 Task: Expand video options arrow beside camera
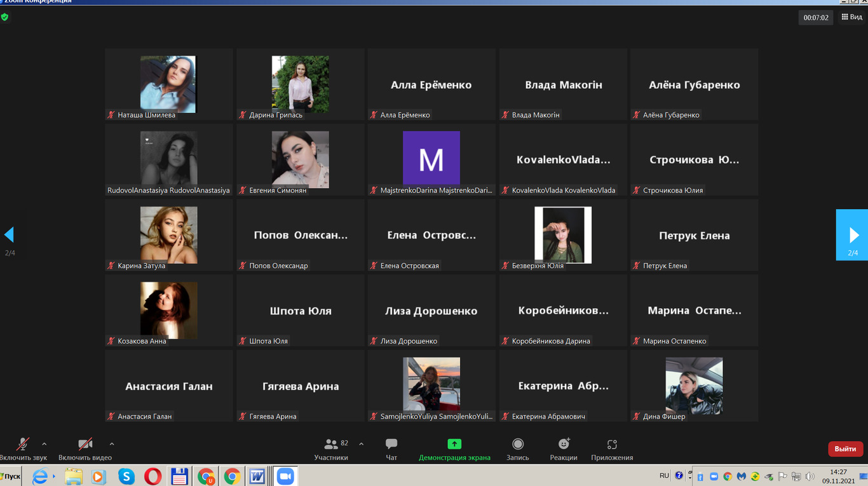click(x=112, y=444)
